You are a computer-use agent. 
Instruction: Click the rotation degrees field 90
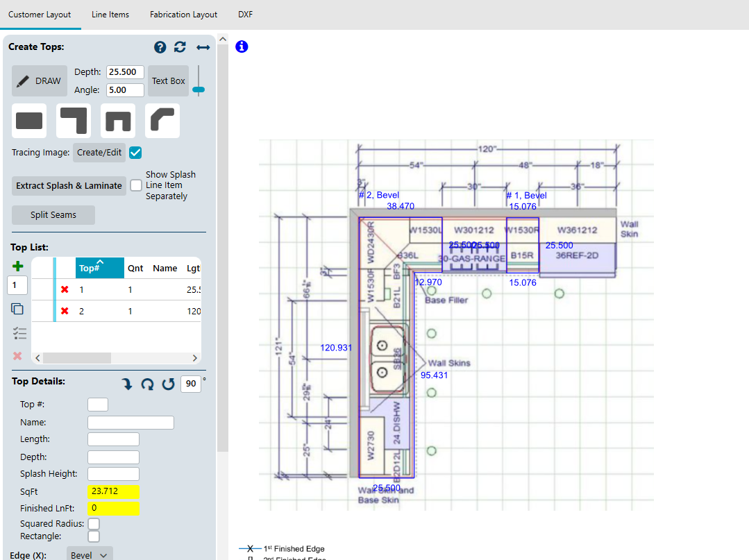(x=191, y=384)
